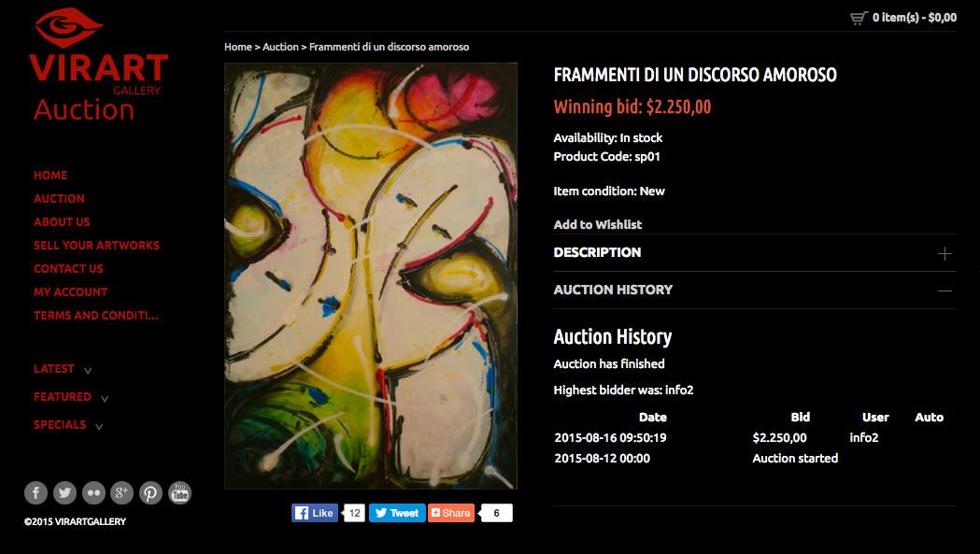The width and height of the screenshot is (980, 554).
Task: Click the Flickr icon at bottom left
Action: tap(92, 493)
